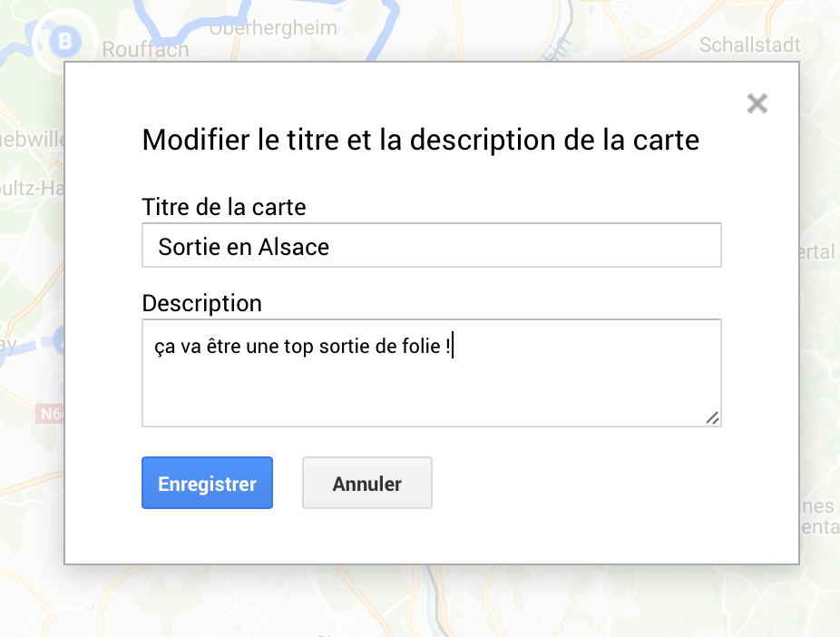This screenshot has width=840, height=637.
Task: Click the Oberhergheim label on the map
Action: pos(273,29)
